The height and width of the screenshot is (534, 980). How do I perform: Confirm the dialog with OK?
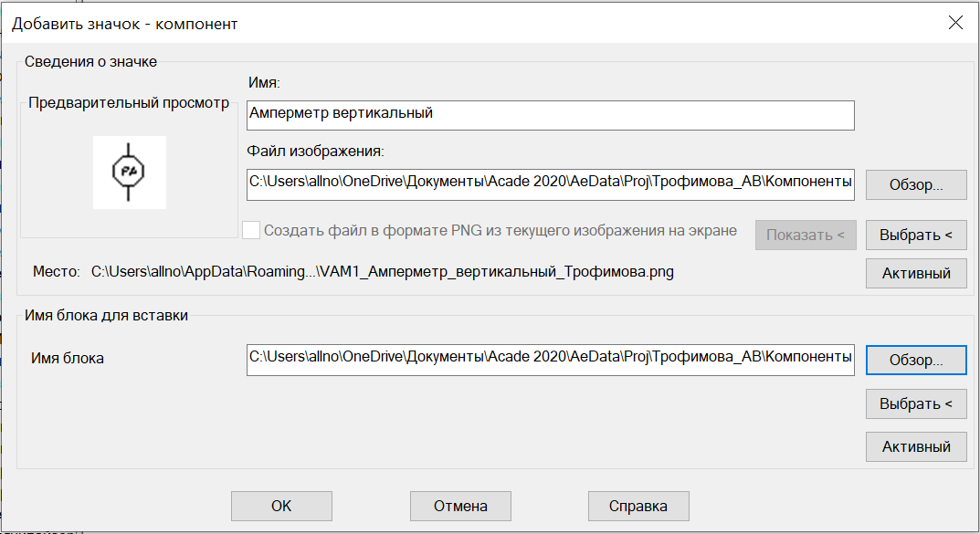point(281,506)
